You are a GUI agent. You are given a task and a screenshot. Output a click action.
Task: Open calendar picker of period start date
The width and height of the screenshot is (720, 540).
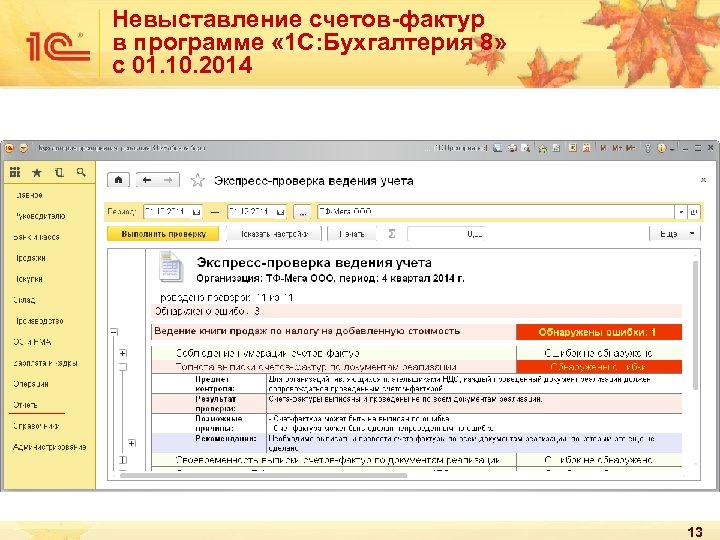(x=197, y=212)
